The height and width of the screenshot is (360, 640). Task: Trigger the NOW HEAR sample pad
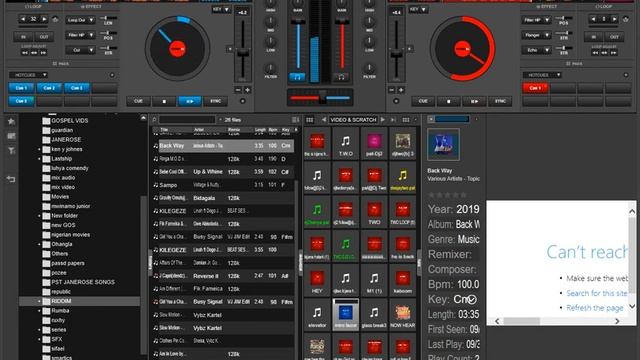click(402, 315)
